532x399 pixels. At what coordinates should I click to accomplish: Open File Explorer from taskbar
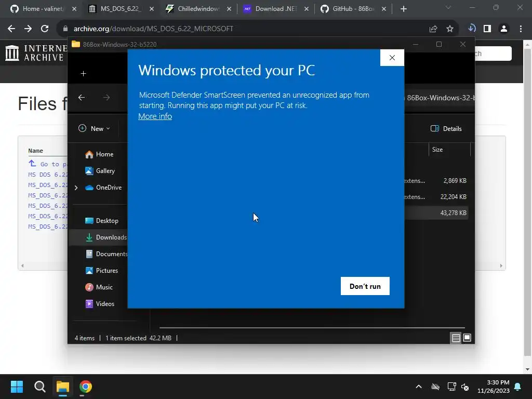pyautogui.click(x=63, y=387)
